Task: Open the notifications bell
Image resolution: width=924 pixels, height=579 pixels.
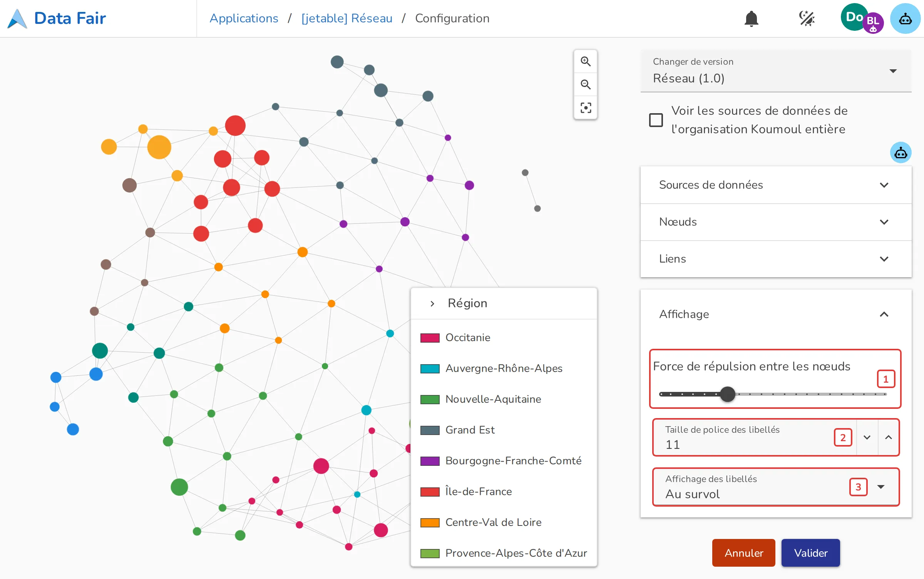Action: point(751,18)
